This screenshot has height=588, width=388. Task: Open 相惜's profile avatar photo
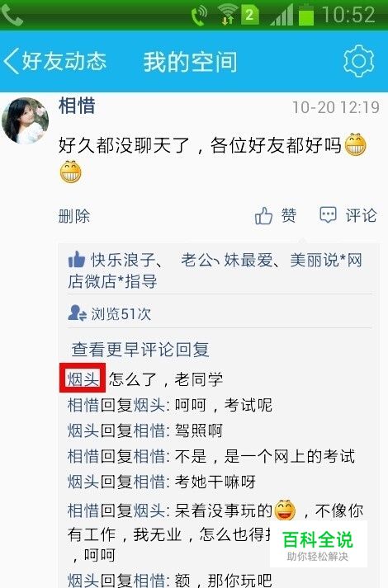click(x=25, y=120)
